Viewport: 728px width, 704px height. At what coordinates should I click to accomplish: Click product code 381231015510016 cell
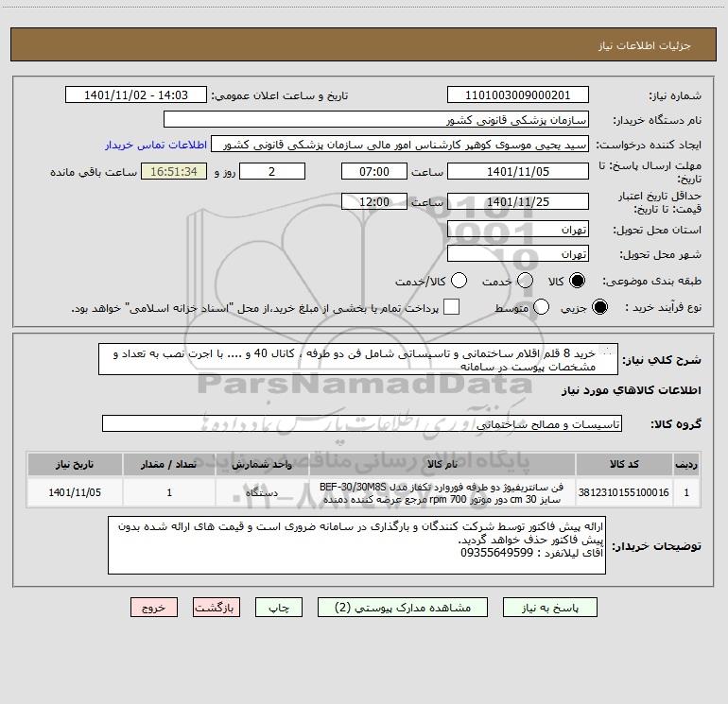[x=624, y=492]
